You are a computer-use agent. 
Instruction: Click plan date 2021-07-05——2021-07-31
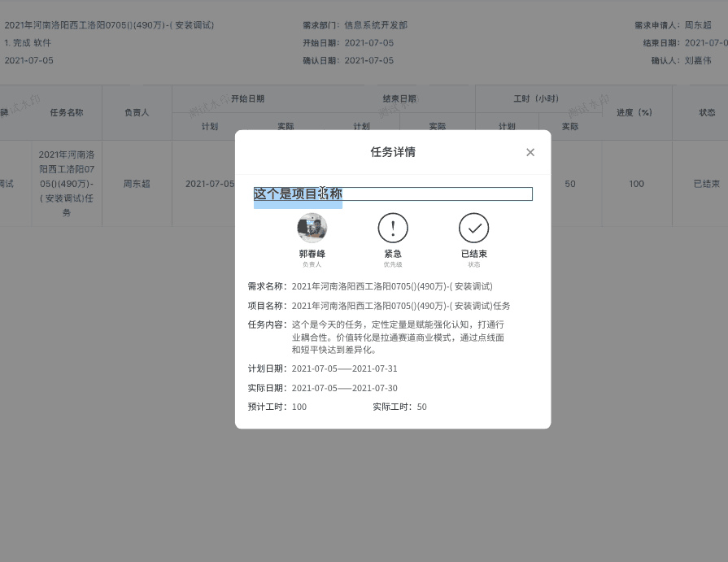(345, 369)
